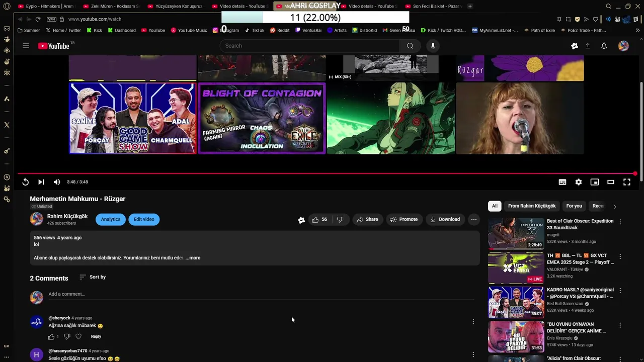Open options menu for @hasanyarbas7470 comment
The image size is (644, 362).
click(473, 354)
